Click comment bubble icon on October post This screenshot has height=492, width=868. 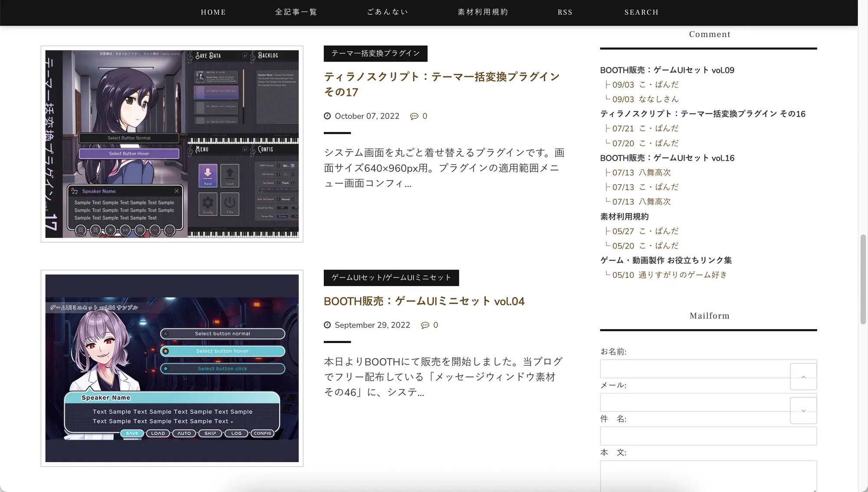coord(414,116)
